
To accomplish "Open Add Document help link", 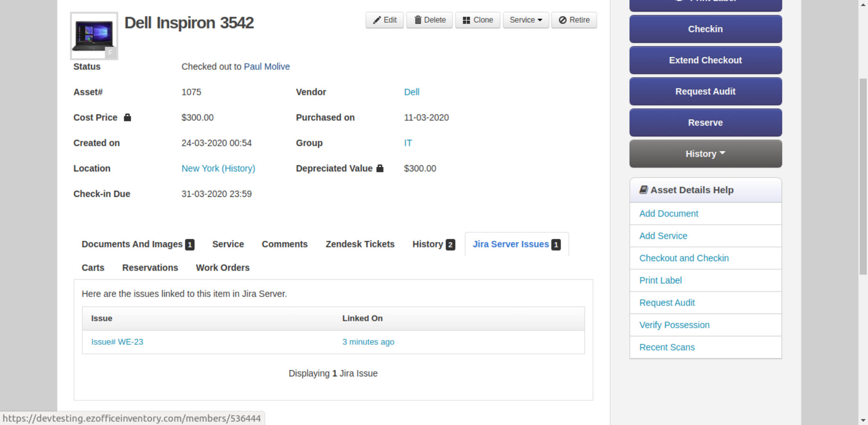I will 668,213.
